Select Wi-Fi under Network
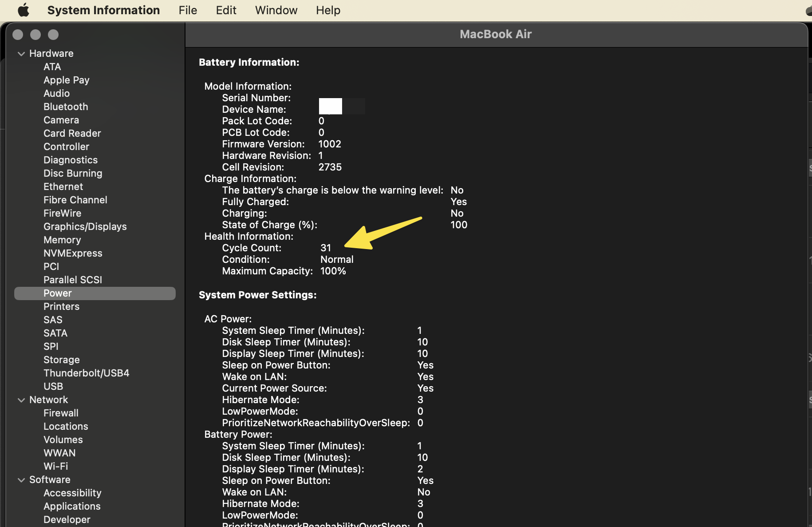This screenshot has width=812, height=527. click(56, 466)
